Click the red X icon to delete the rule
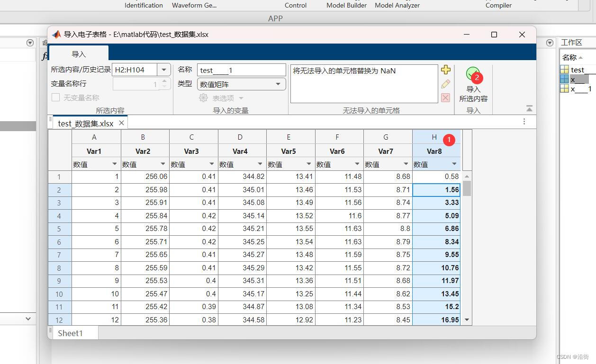The height and width of the screenshot is (364, 596). click(445, 98)
